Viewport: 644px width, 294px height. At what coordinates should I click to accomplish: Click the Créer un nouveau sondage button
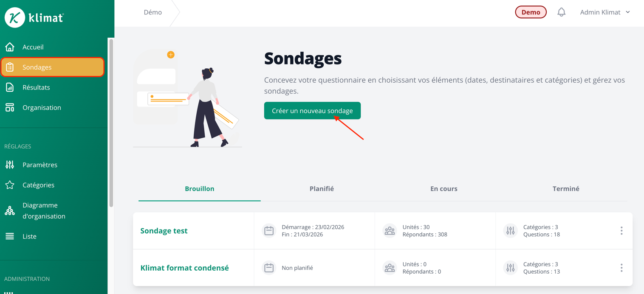coord(312,110)
